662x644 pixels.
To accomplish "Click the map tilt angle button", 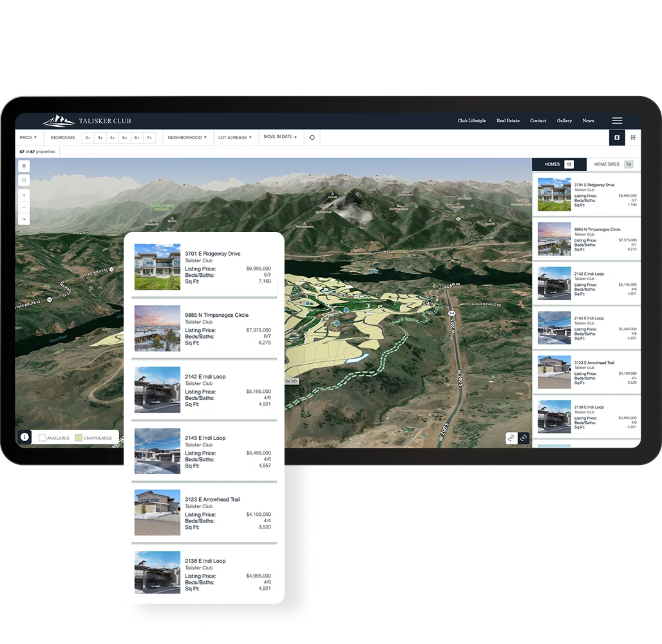I will (x=24, y=219).
